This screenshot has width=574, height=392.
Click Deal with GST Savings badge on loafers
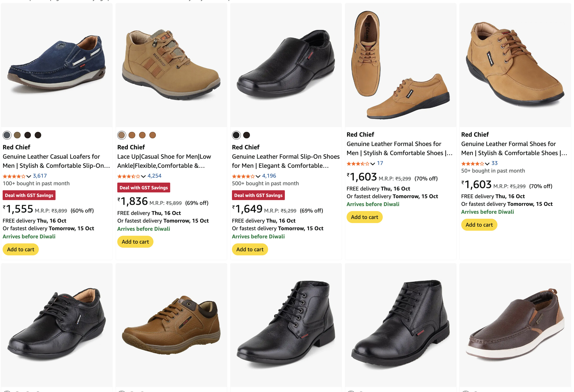click(x=29, y=195)
